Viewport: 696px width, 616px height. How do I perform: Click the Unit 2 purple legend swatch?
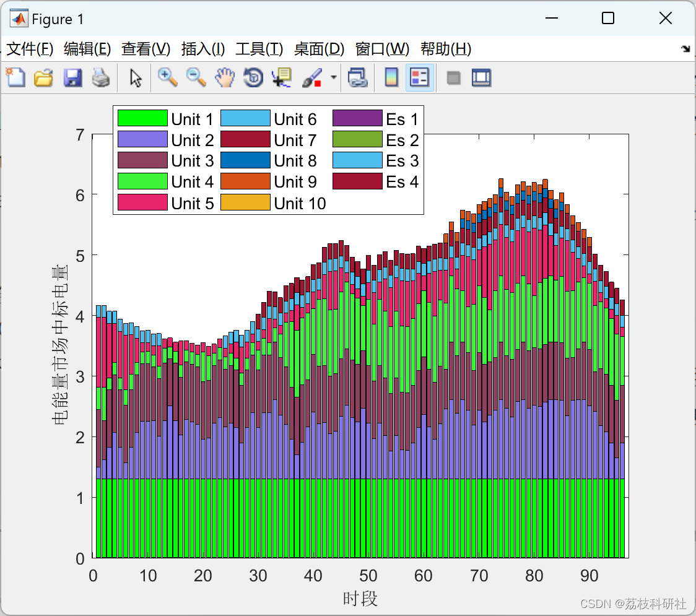tap(142, 139)
